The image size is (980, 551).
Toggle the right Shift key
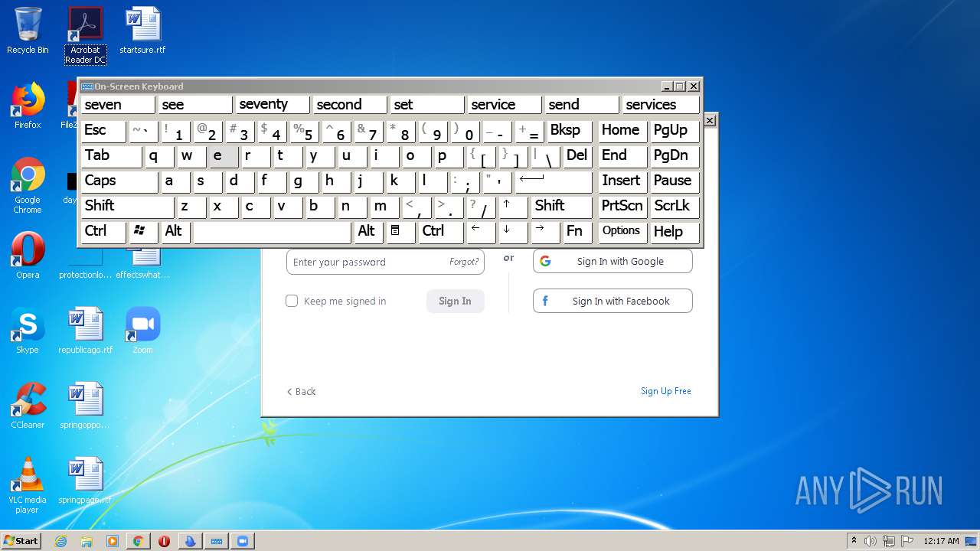tap(562, 206)
